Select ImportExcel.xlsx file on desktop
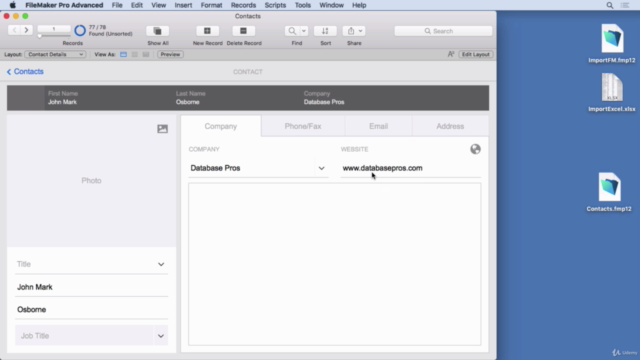640x360 pixels. pos(612,93)
